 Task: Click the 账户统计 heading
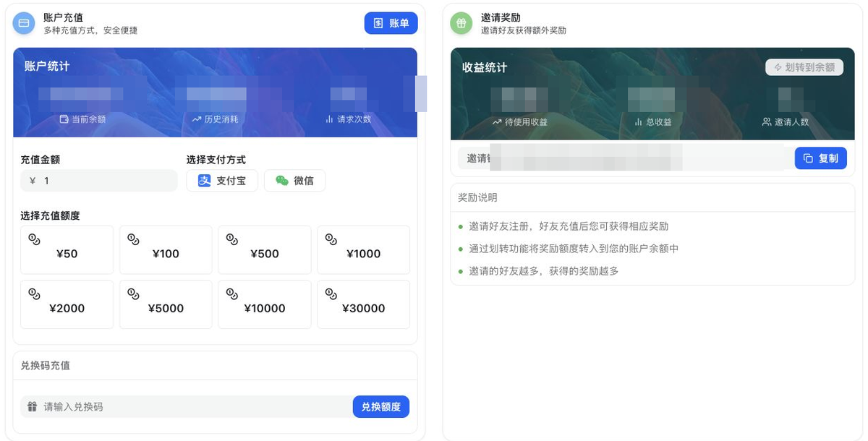coord(47,66)
